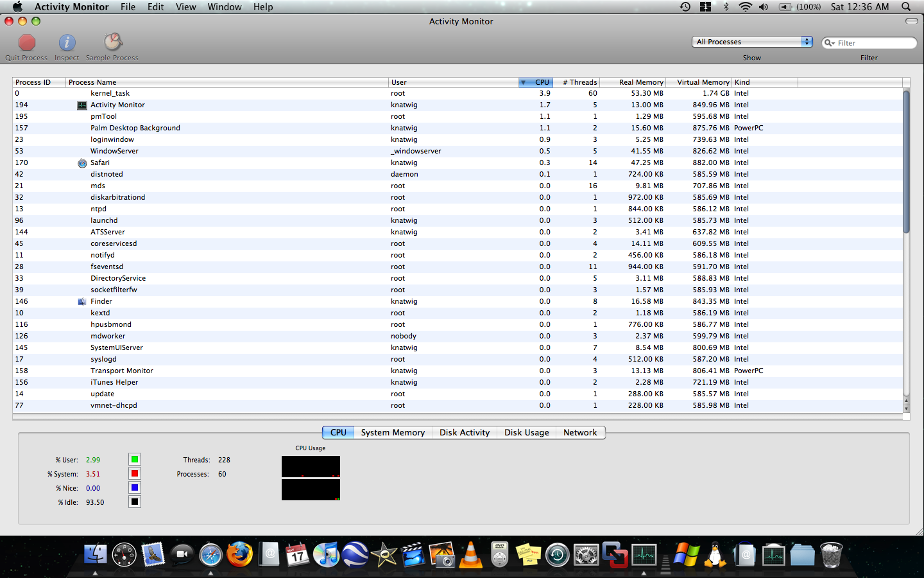The image size is (924, 578).
Task: Open iPhoto from the Dock
Action: [442, 554]
